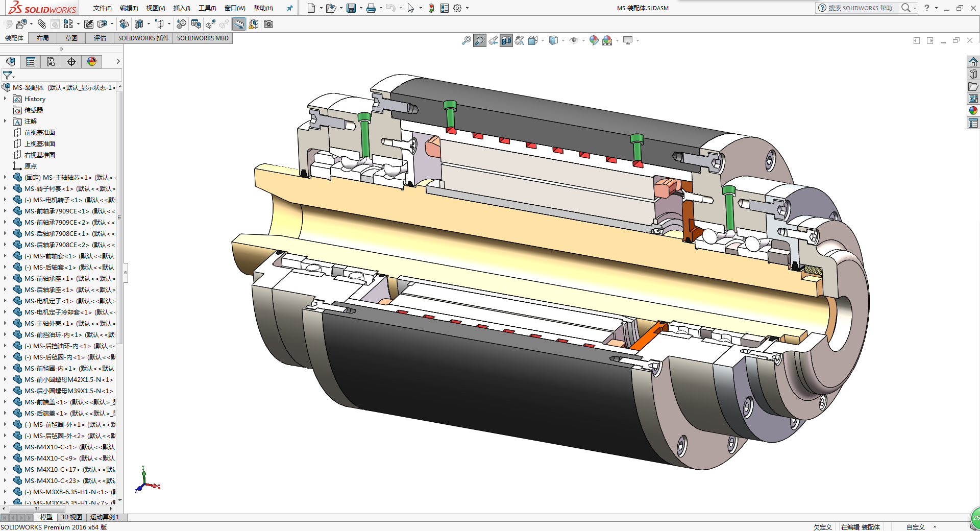
Task: Toggle the pin for the menu bar
Action: pos(290,8)
